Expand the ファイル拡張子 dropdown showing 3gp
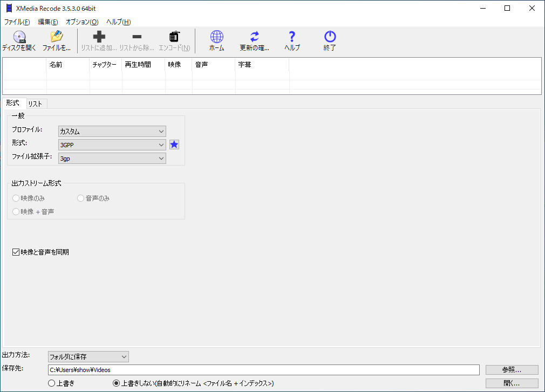 [112, 159]
